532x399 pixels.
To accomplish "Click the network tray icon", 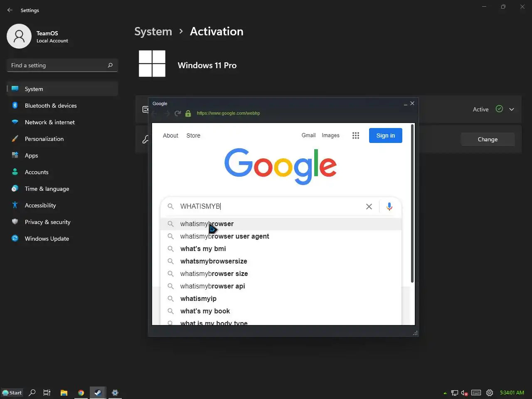I will click(455, 393).
